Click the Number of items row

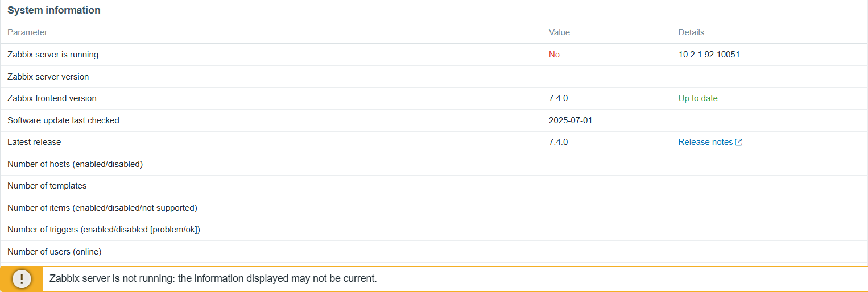(x=434, y=208)
